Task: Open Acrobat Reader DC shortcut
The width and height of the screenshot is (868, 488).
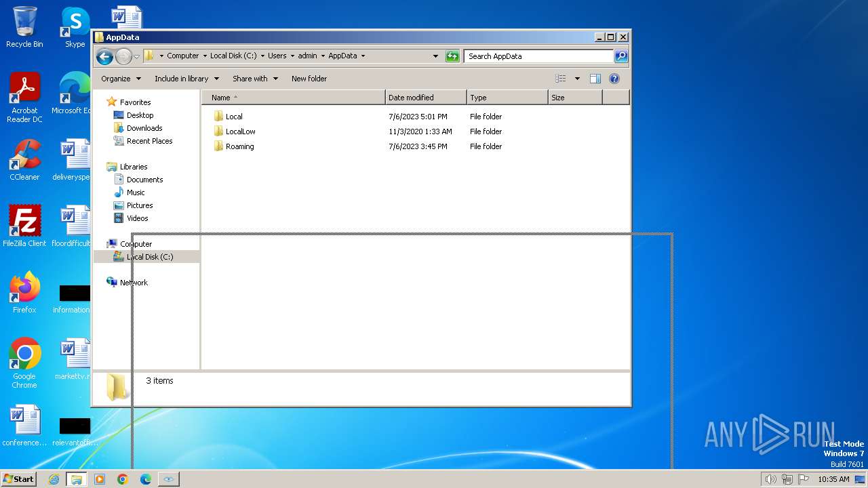Action: (24, 98)
